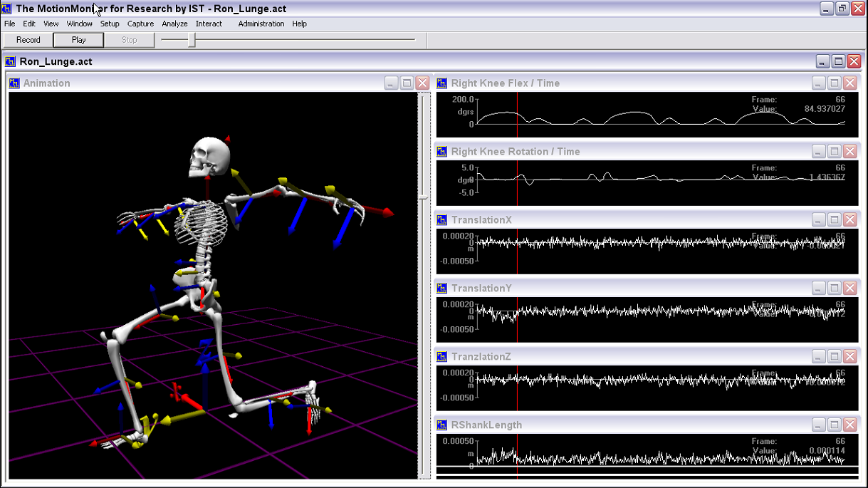Minimize the Right Knee Flex graph
The width and height of the screenshot is (868, 488).
[x=819, y=83]
